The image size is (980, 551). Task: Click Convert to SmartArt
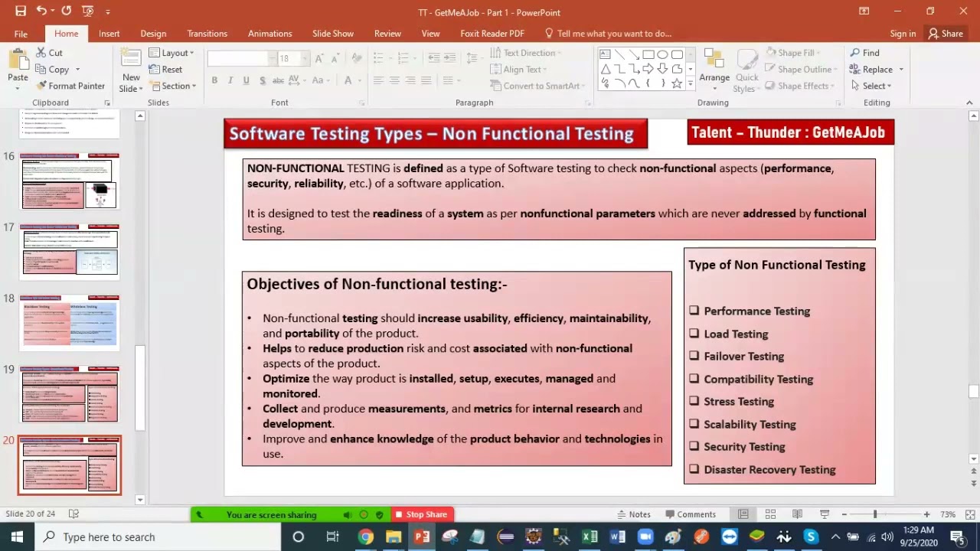[x=534, y=86]
